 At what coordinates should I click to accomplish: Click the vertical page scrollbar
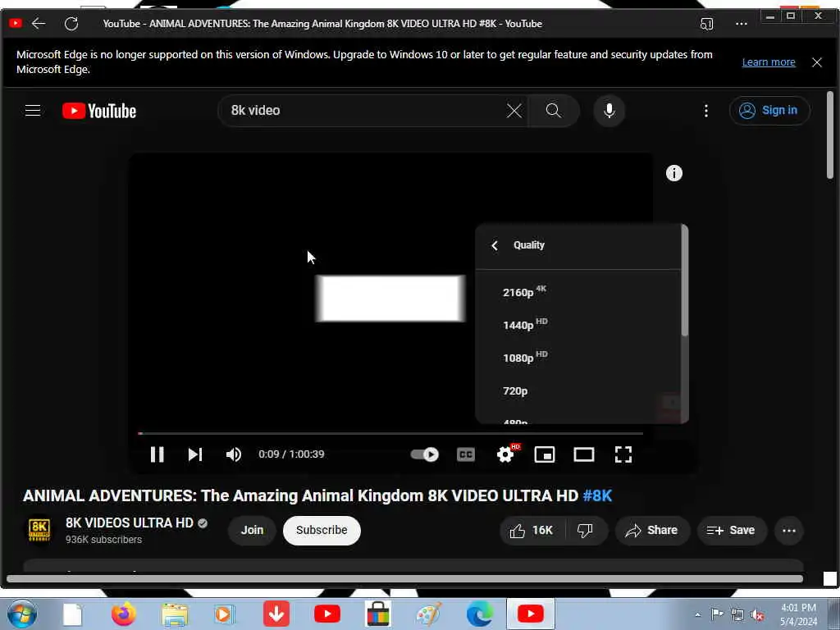pyautogui.click(x=830, y=135)
